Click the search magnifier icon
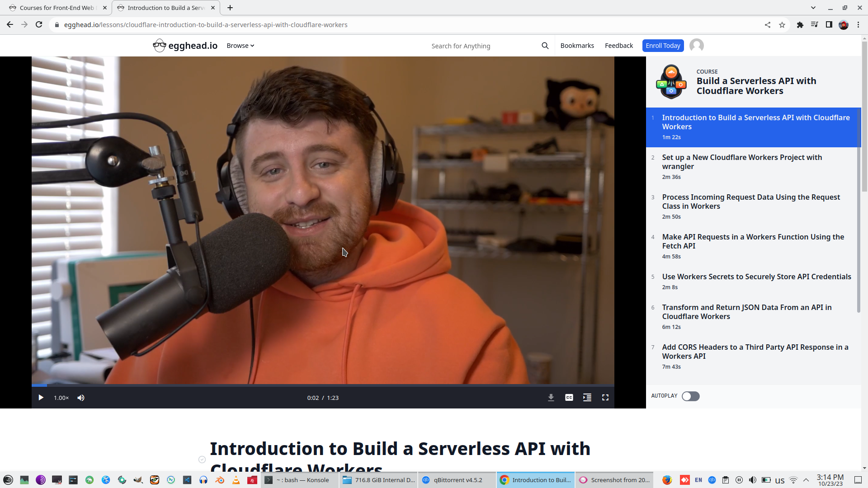This screenshot has height=488, width=868. click(545, 46)
